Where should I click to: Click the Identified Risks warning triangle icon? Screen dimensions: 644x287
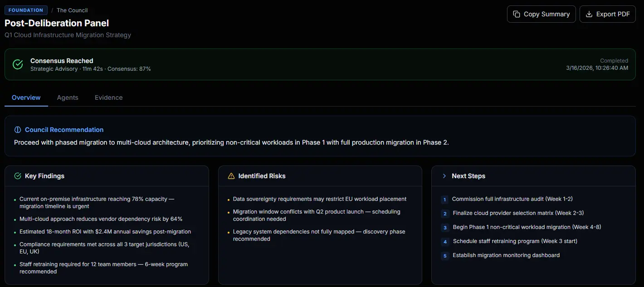pos(231,176)
